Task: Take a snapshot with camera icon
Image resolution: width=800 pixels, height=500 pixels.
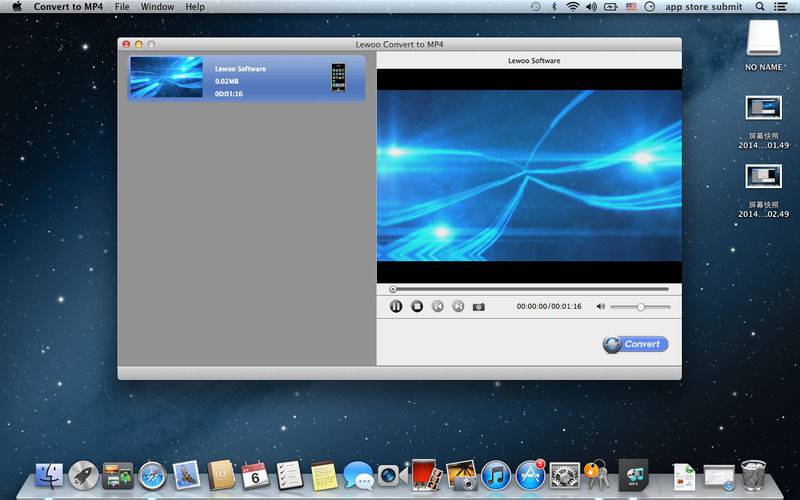Action: 479,307
